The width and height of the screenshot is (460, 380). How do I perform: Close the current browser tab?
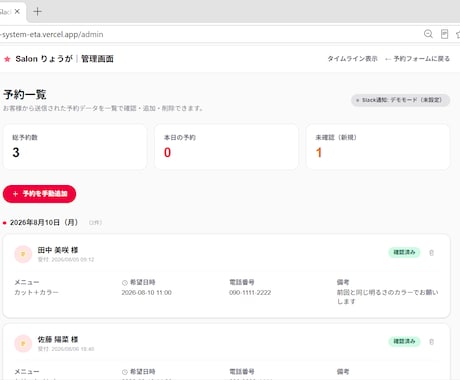pos(17,12)
